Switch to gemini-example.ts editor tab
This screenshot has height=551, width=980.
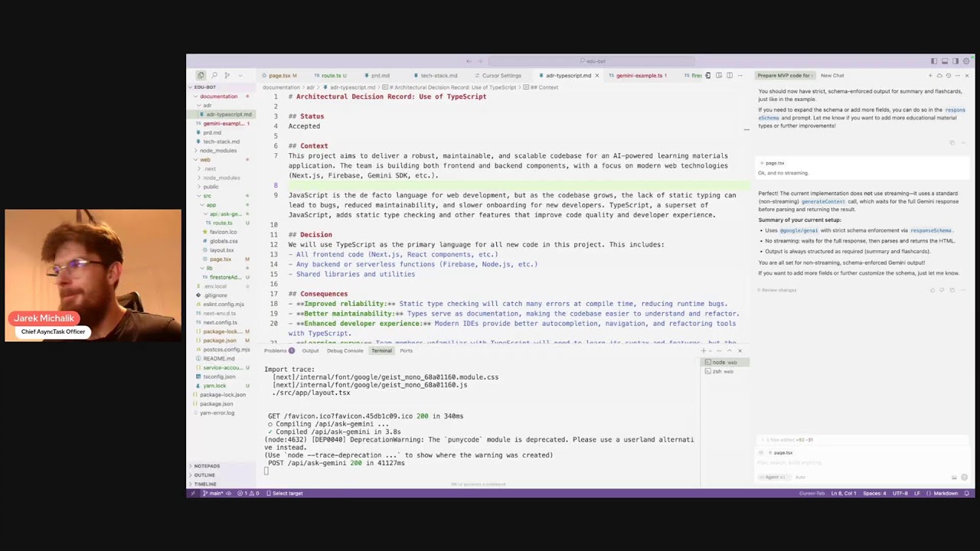pyautogui.click(x=639, y=76)
